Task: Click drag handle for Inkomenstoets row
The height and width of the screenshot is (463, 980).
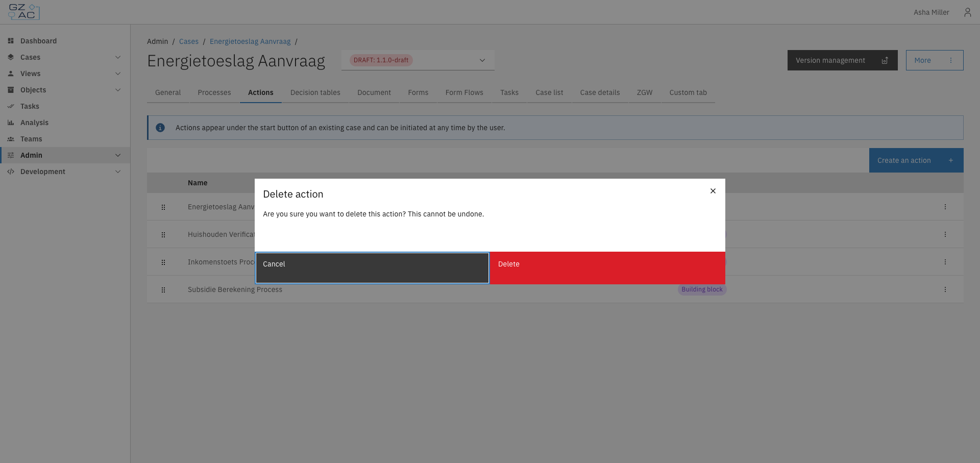Action: click(x=163, y=262)
